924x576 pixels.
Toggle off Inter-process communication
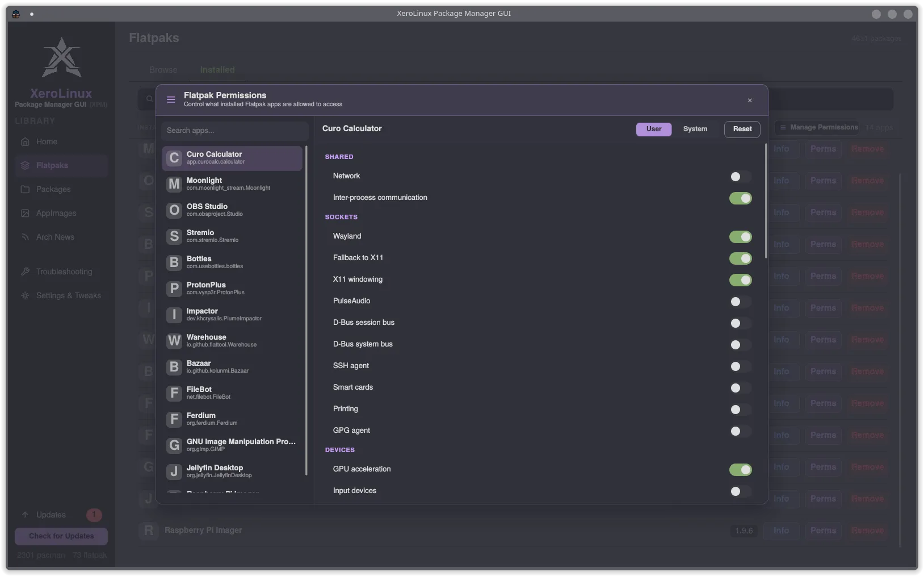point(740,198)
